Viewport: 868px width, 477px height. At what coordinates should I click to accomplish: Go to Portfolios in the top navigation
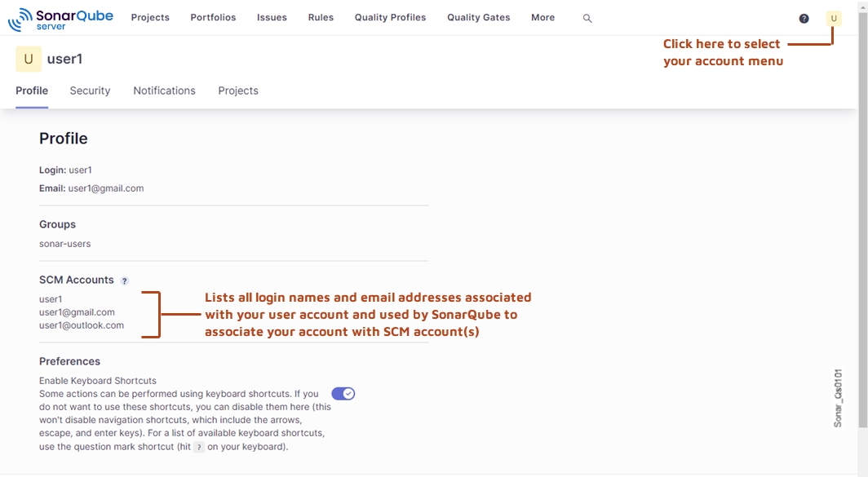click(213, 18)
